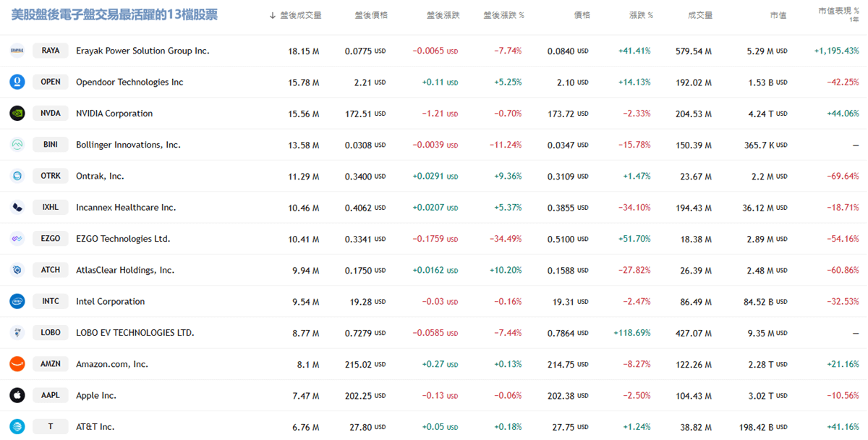
Task: Open Apple Inc. company name link
Action: (96, 395)
